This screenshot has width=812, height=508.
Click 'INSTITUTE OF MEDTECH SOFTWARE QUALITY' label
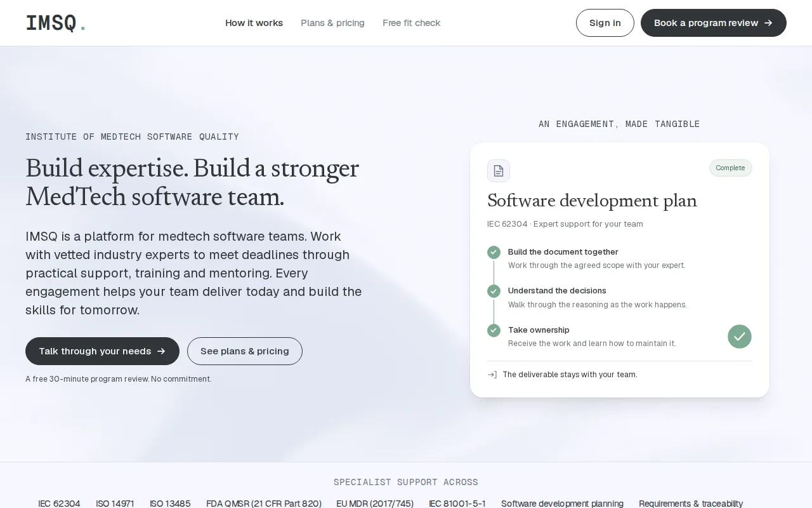(x=132, y=137)
